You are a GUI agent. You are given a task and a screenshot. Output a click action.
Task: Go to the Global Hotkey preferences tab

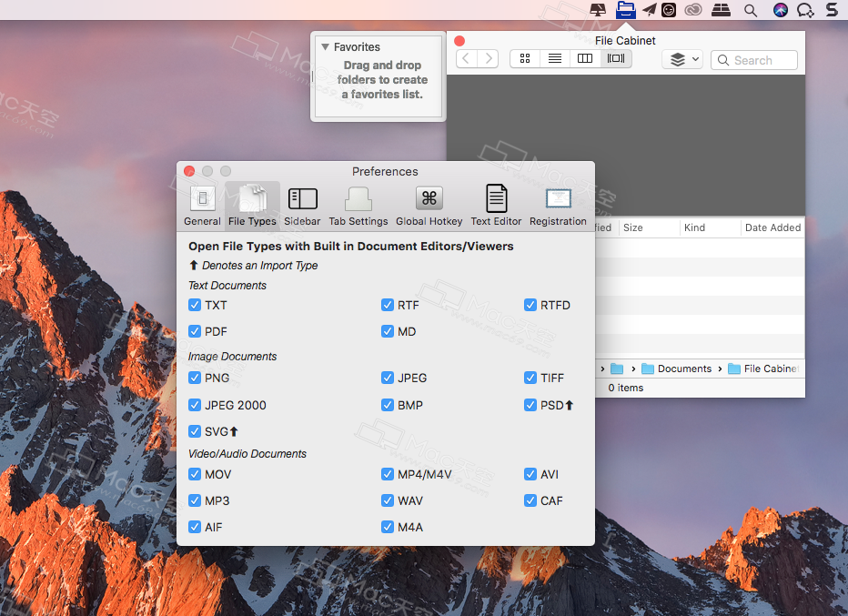point(429,206)
